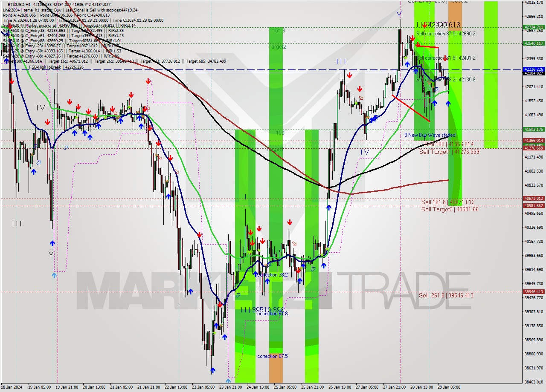The height and width of the screenshot is (392, 546).
Task: Click the '26 Jan 13:00' time label
Action: pyautogui.click(x=340, y=387)
